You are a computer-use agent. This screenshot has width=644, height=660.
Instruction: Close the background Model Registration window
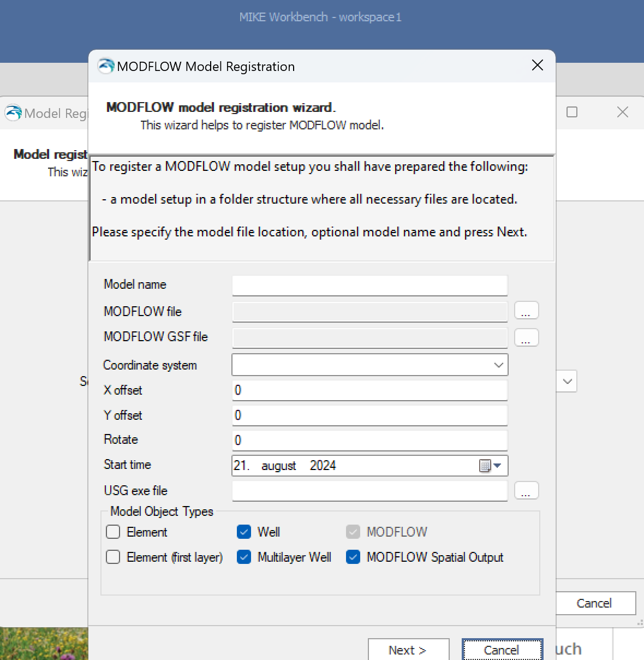(x=623, y=112)
